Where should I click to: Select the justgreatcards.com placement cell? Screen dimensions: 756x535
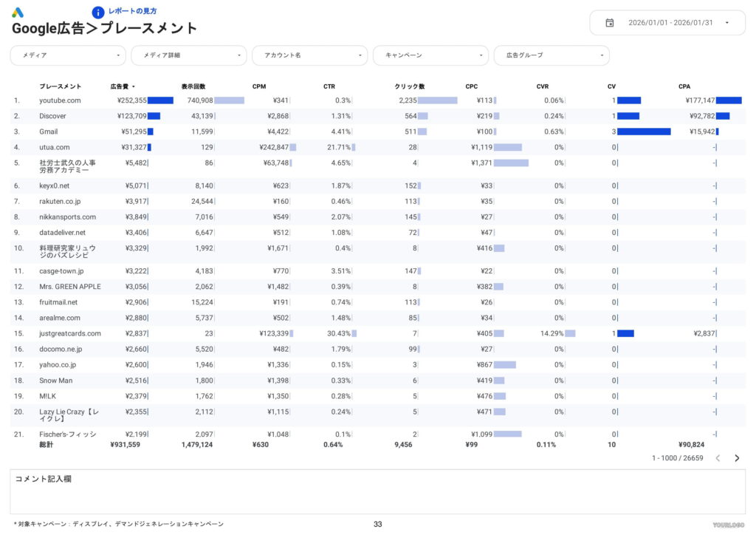[70, 333]
